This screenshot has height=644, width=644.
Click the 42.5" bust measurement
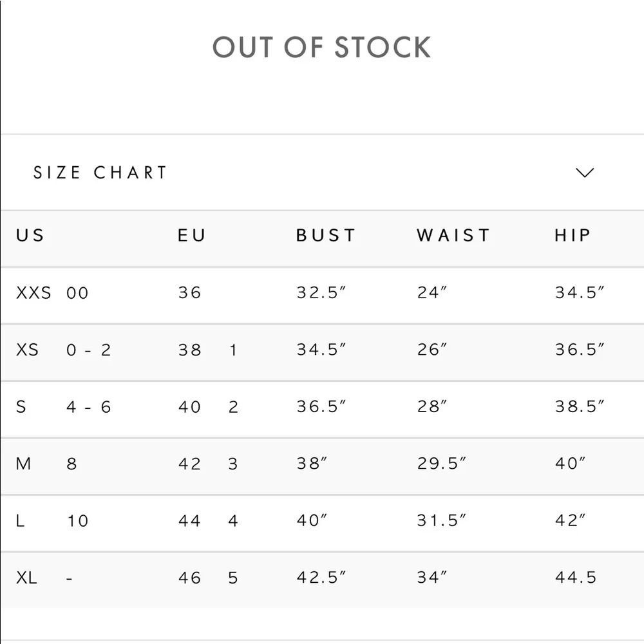click(321, 578)
